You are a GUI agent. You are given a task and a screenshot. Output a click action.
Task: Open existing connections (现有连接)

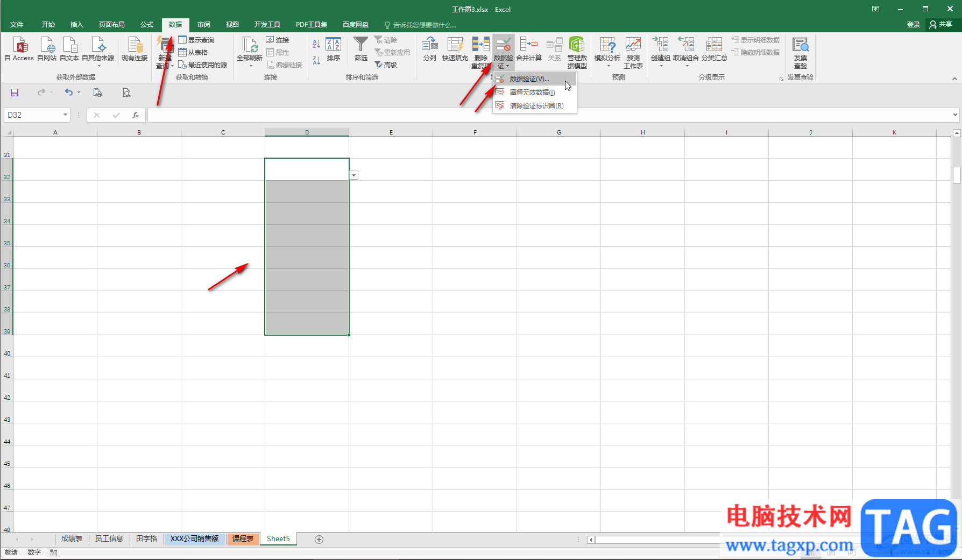point(135,49)
